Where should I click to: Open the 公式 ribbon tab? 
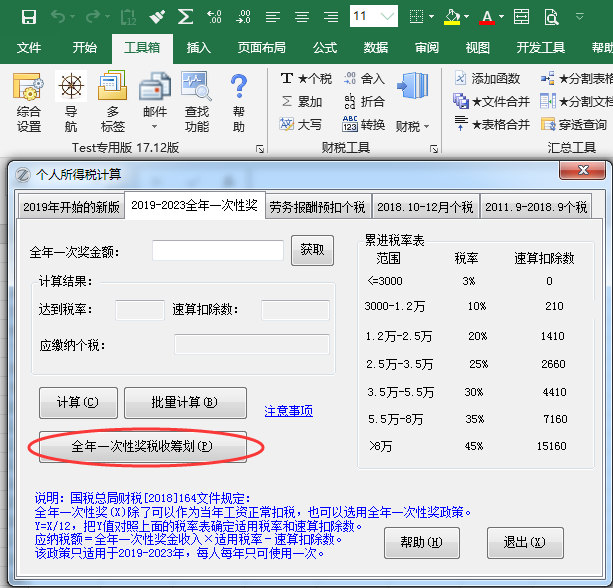pos(325,48)
